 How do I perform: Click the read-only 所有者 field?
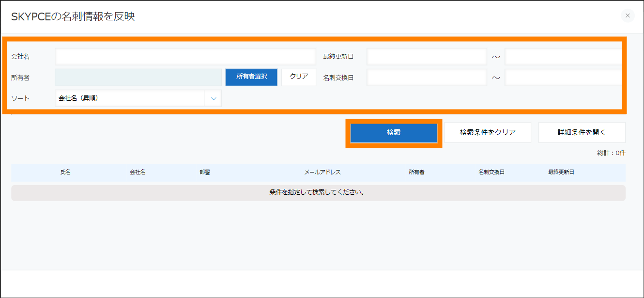coord(138,78)
